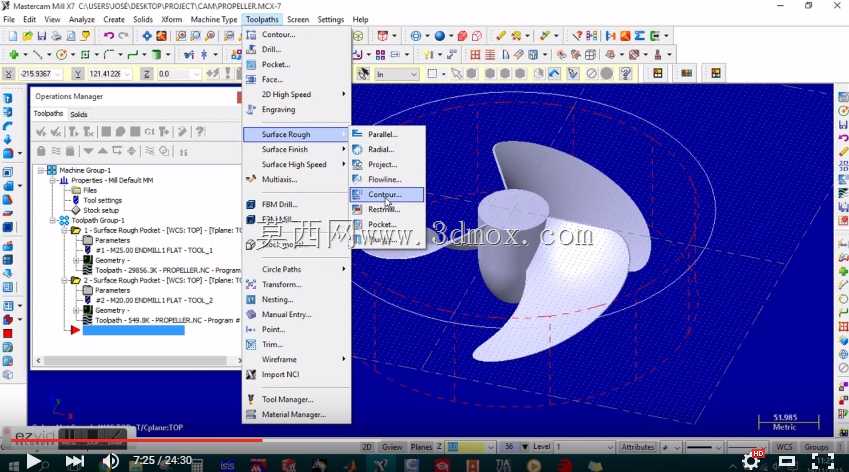Screen dimensions: 849x472
Task: Click the video progress bar
Action: click(x=424, y=441)
